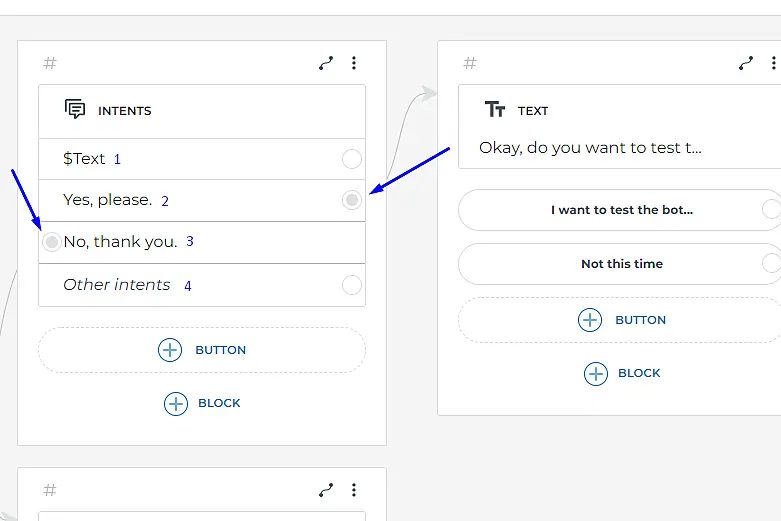Open three-dot menu of Text block
Image resolution: width=781 pixels, height=521 pixels.
[774, 63]
